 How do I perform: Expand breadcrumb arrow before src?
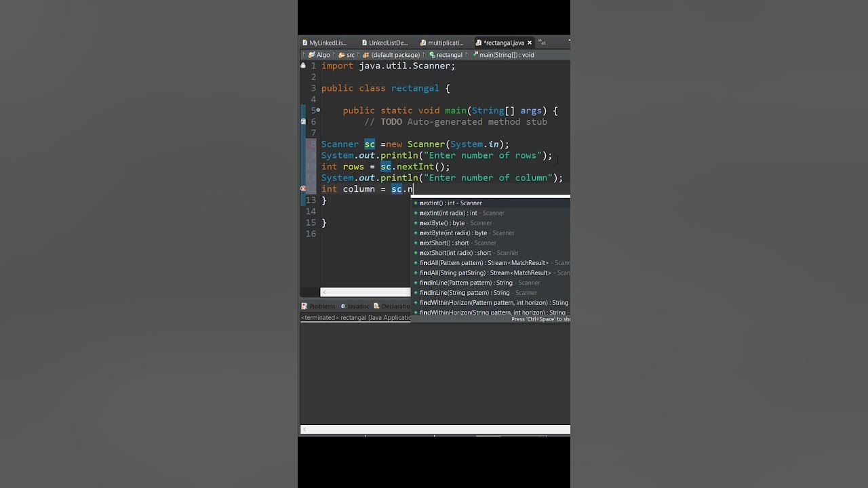334,55
